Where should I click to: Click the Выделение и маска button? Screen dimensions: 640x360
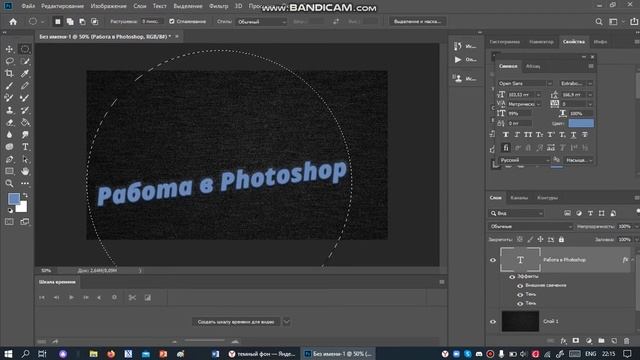pyautogui.click(x=417, y=22)
